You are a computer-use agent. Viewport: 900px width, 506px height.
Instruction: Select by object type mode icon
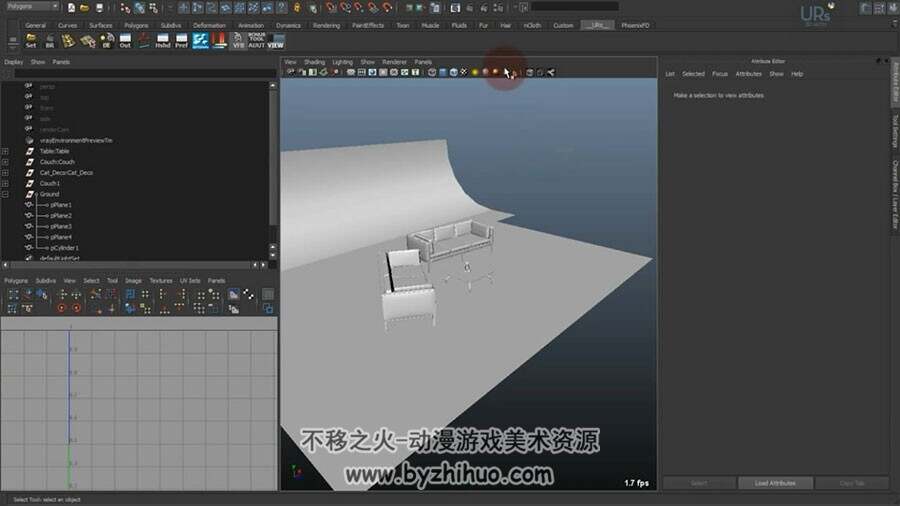[139, 8]
